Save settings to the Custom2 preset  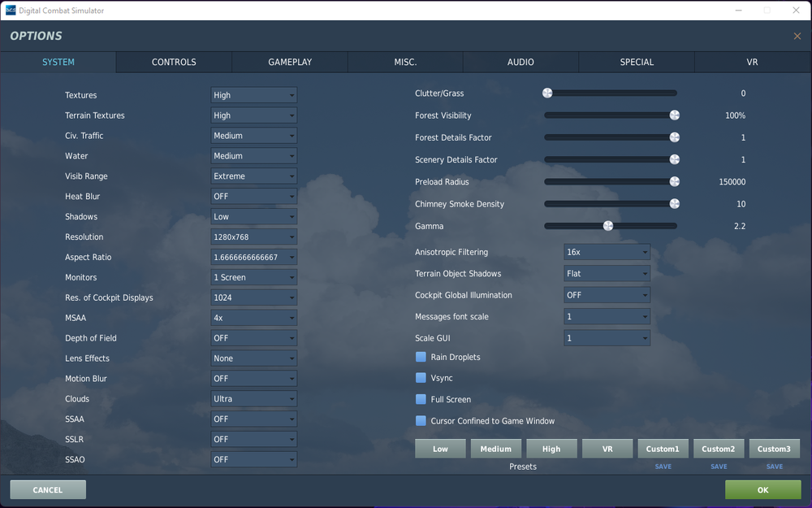pyautogui.click(x=719, y=466)
